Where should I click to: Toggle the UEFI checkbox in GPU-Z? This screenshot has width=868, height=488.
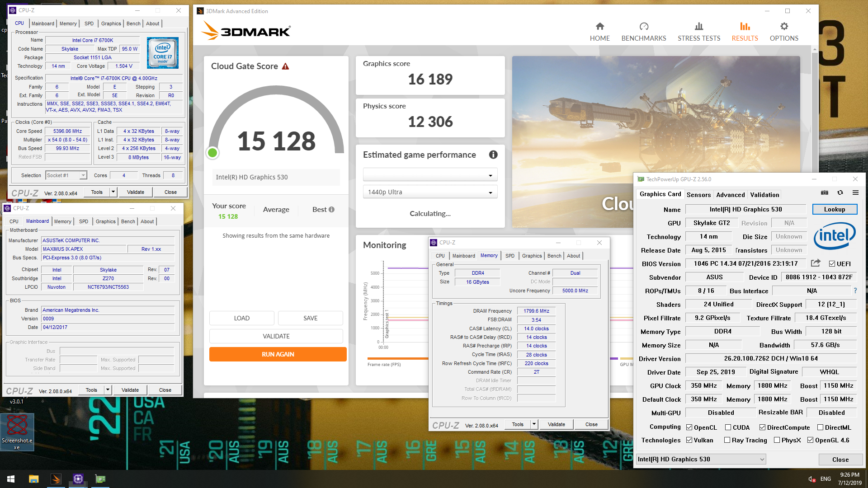[832, 263]
